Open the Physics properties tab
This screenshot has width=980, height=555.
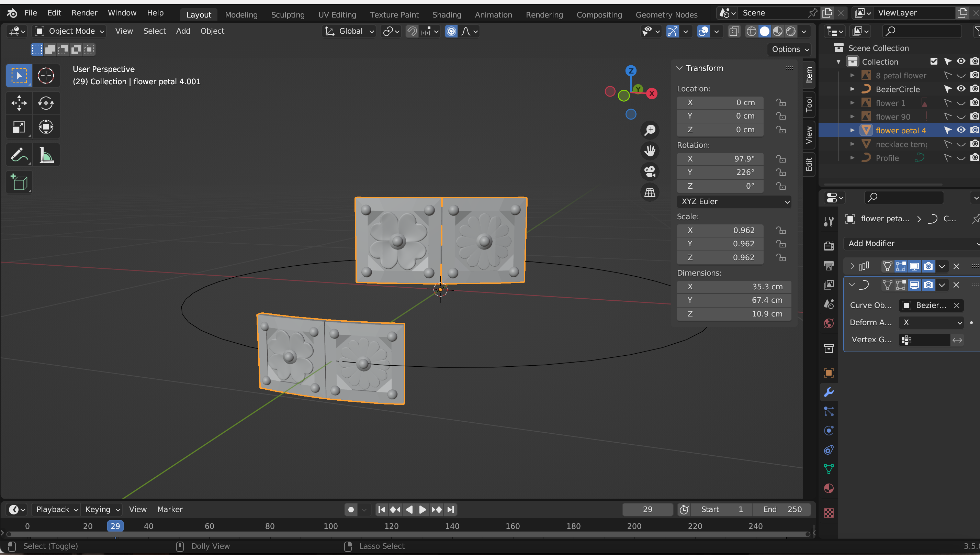pyautogui.click(x=829, y=431)
